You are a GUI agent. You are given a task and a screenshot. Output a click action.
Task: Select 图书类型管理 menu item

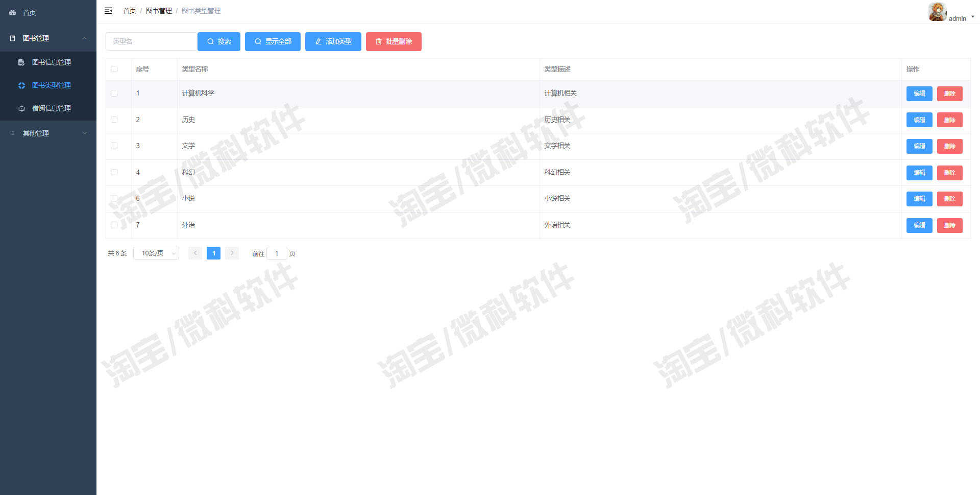click(x=48, y=85)
